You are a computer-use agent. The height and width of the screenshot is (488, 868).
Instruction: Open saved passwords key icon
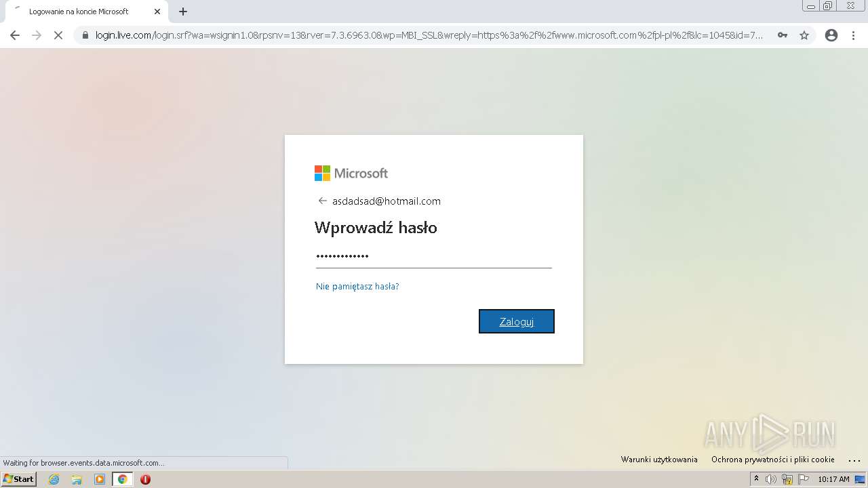(783, 35)
